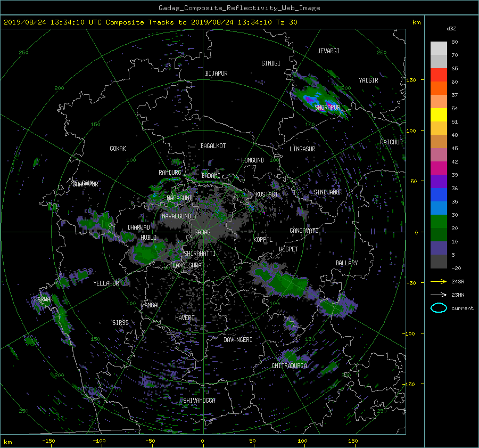Click the -100 tick on bottom axis
Screen dimensions: 479x448
coord(99,441)
